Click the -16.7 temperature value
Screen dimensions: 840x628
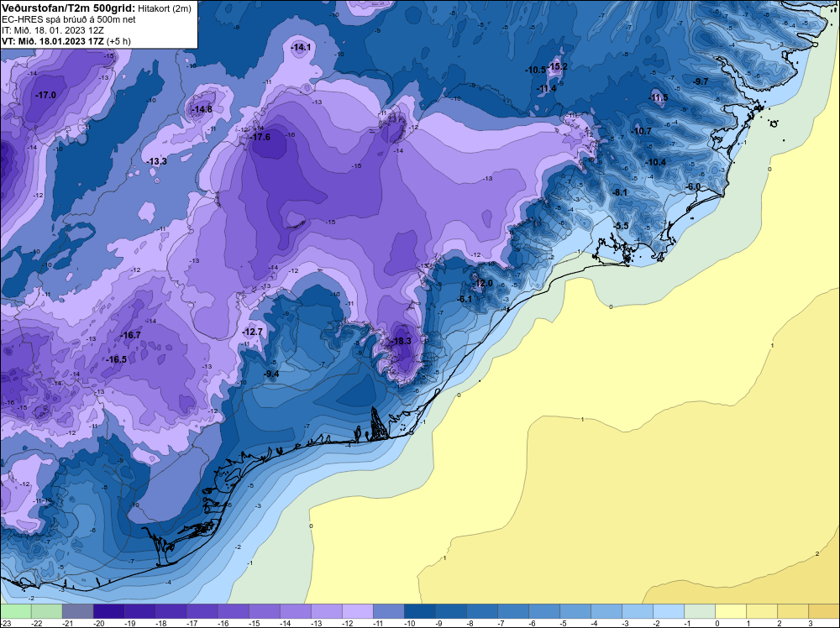coord(131,335)
